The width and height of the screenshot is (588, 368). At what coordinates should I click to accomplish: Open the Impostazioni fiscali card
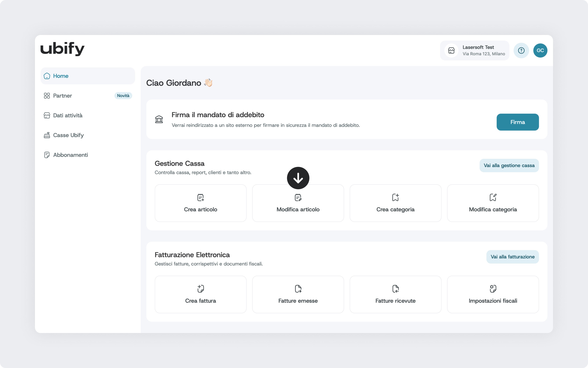click(x=493, y=294)
